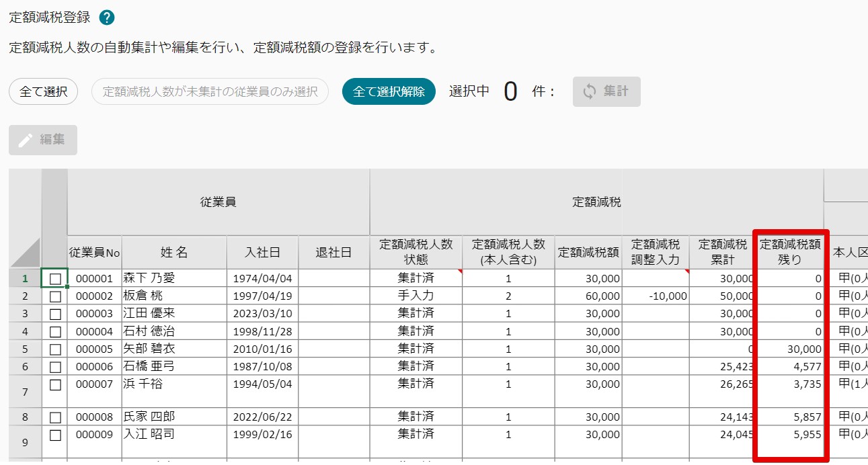This screenshot has width=868, height=465.
Task: Click 定額減税人数が未集計の従業員のみ選択 button
Action: click(210, 91)
